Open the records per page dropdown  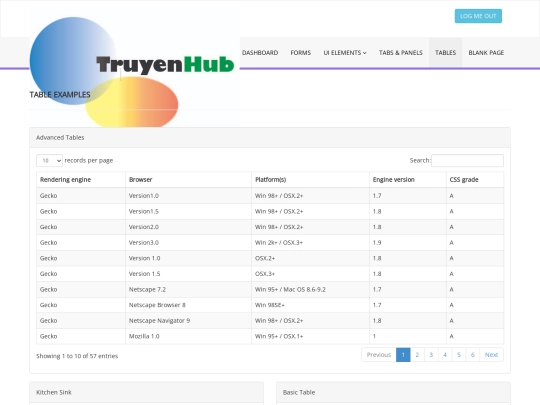(49, 160)
